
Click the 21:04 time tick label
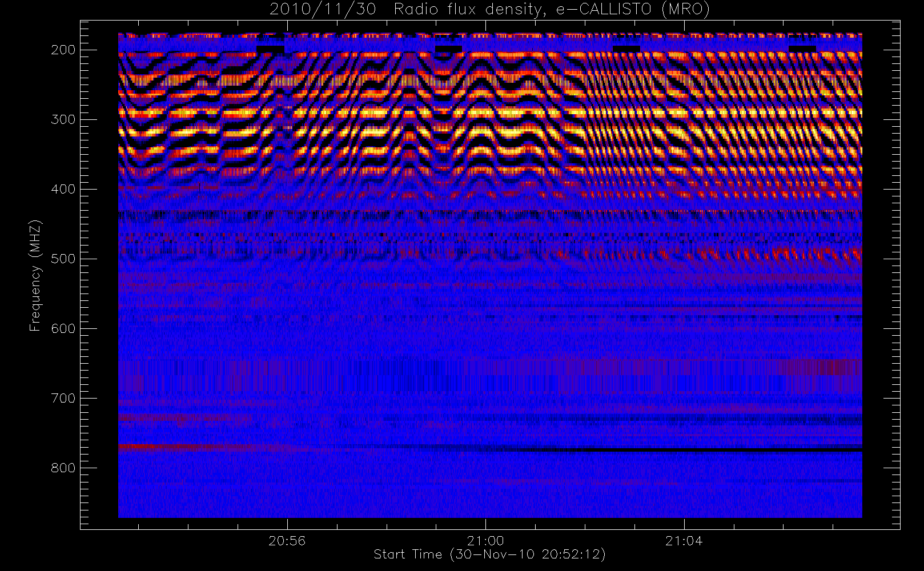(684, 541)
